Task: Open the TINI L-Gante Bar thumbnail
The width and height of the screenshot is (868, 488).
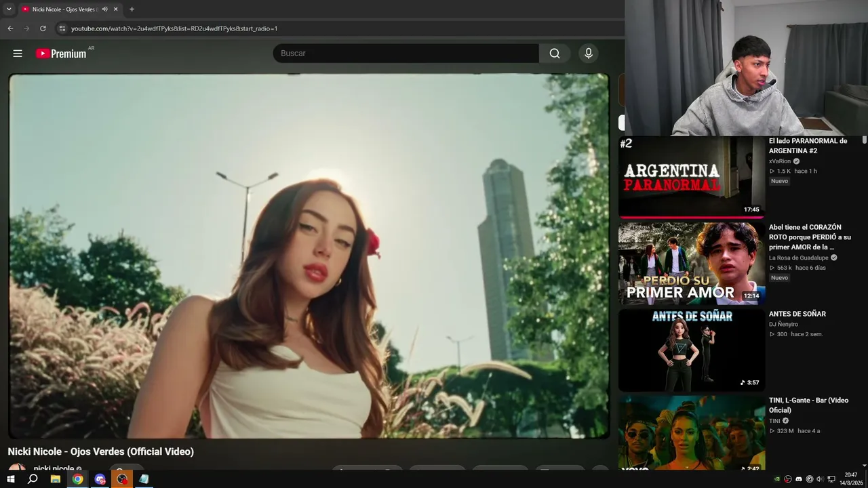Action: point(692,432)
